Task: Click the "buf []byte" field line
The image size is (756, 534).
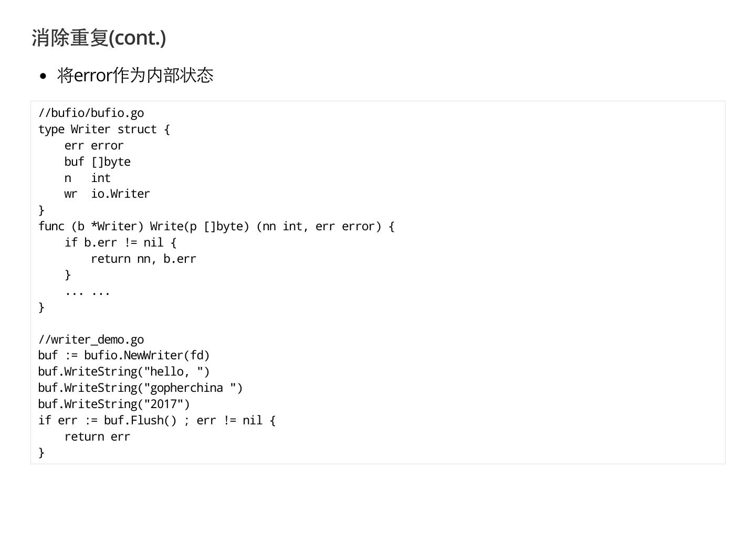Action: click(97, 162)
